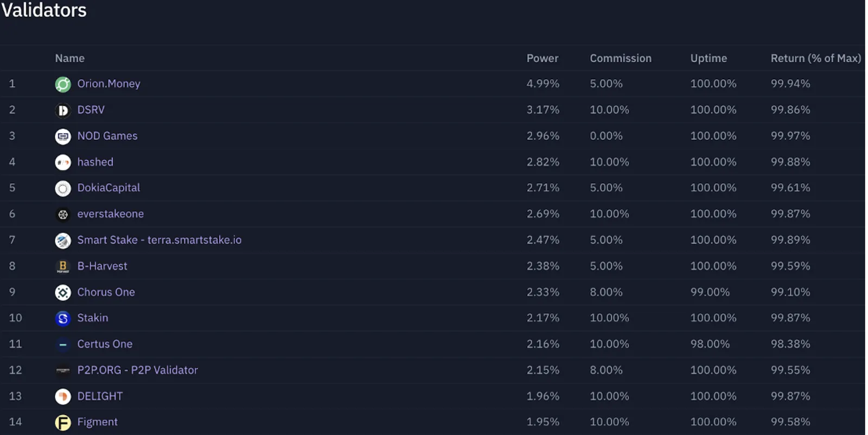Viewport: 868px width, 435px height.
Task: Click the Orion.Money validator logo icon
Action: tap(63, 84)
